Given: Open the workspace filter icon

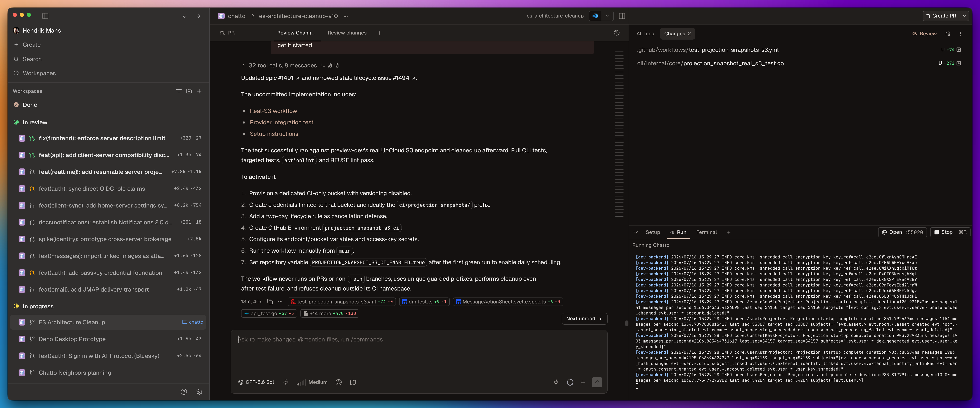Looking at the screenshot, I should click(x=178, y=91).
